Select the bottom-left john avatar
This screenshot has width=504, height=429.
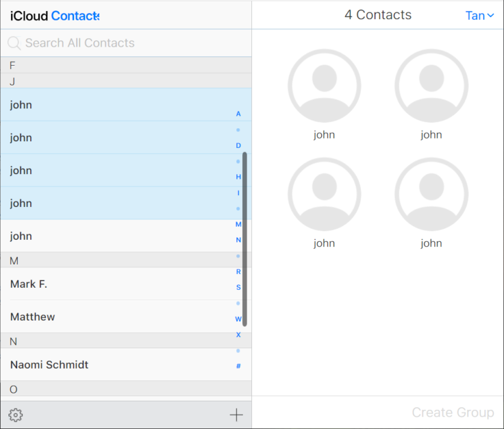click(324, 194)
